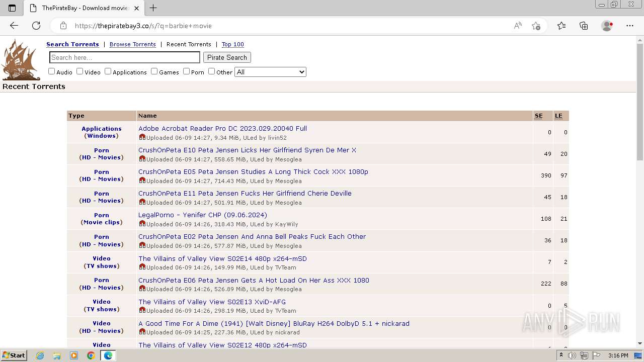The image size is (644, 362).
Task: Open The Villains of Valley View S02E14 link
Action: click(222, 258)
